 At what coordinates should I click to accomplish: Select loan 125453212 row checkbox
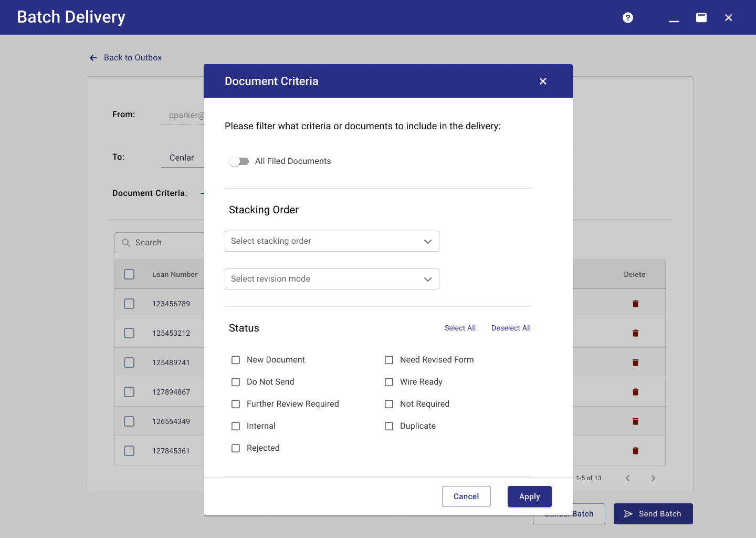[x=129, y=333]
